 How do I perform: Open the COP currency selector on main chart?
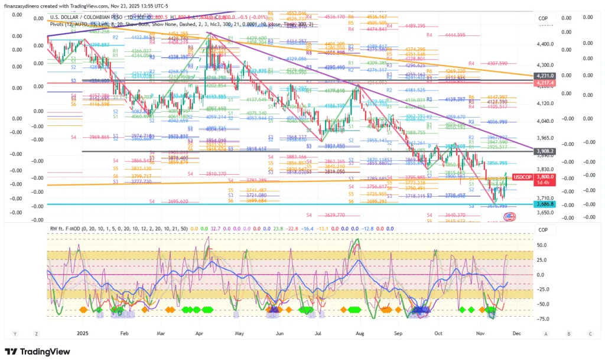[543, 19]
